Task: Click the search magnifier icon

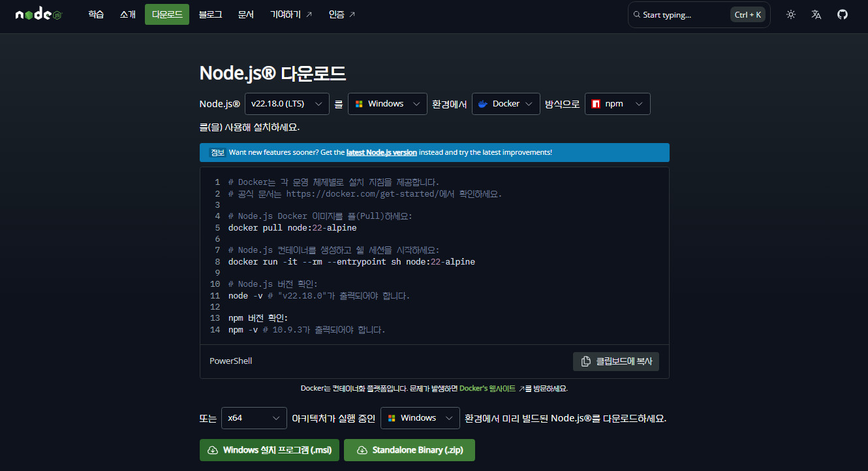Action: click(x=636, y=14)
